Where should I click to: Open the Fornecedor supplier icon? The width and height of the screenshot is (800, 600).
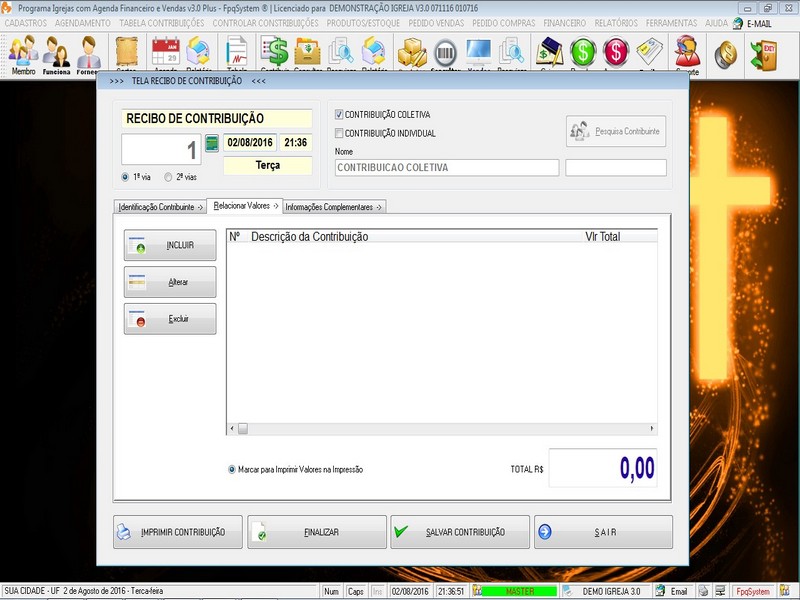(89, 55)
